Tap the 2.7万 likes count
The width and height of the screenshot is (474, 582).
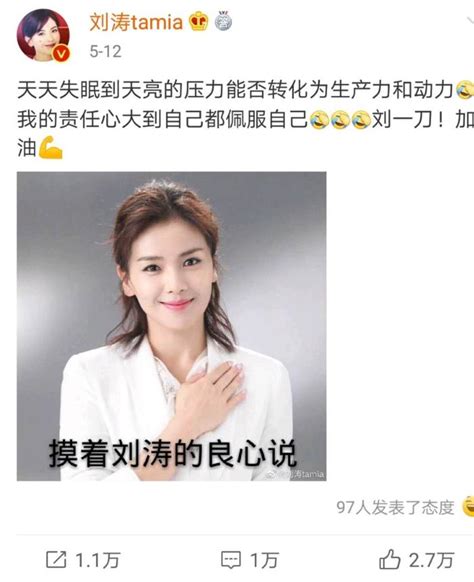[431, 560]
